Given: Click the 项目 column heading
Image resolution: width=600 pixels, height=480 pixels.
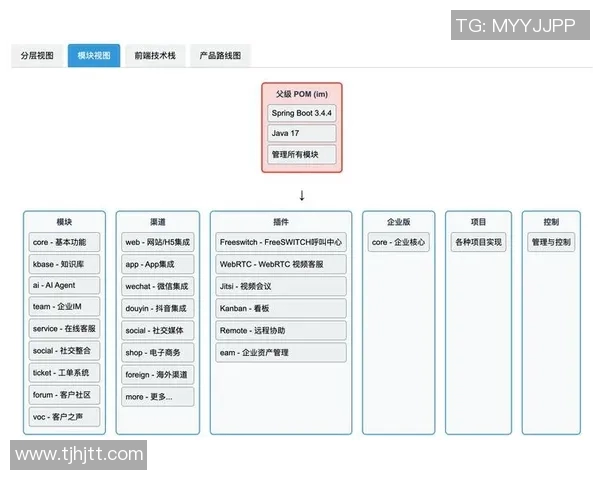Looking at the screenshot, I should [x=478, y=222].
